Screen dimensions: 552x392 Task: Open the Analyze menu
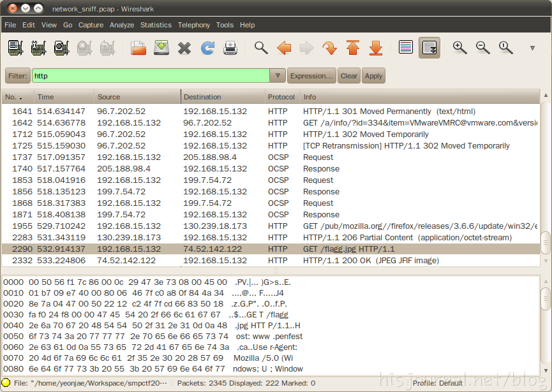pos(122,25)
